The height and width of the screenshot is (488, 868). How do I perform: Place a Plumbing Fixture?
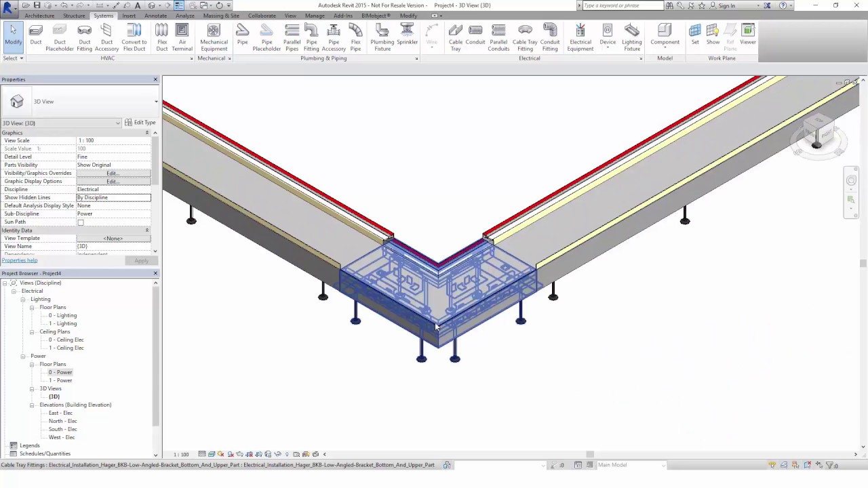pyautogui.click(x=382, y=37)
